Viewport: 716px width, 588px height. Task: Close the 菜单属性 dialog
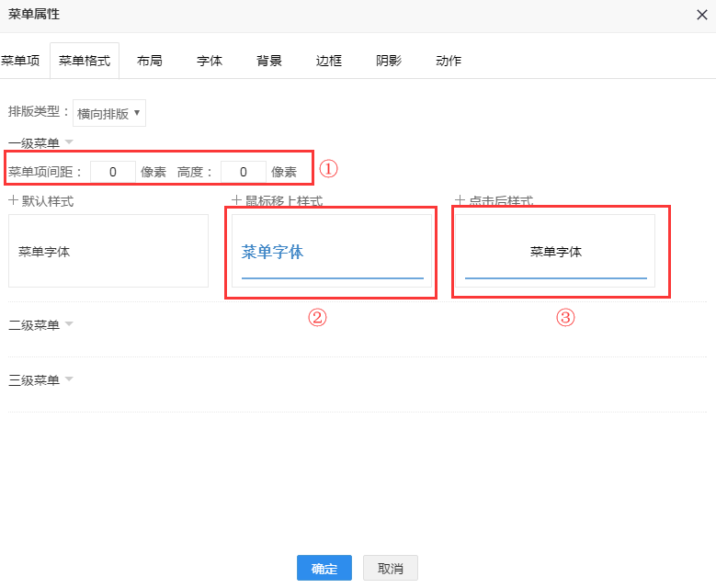pyautogui.click(x=702, y=15)
